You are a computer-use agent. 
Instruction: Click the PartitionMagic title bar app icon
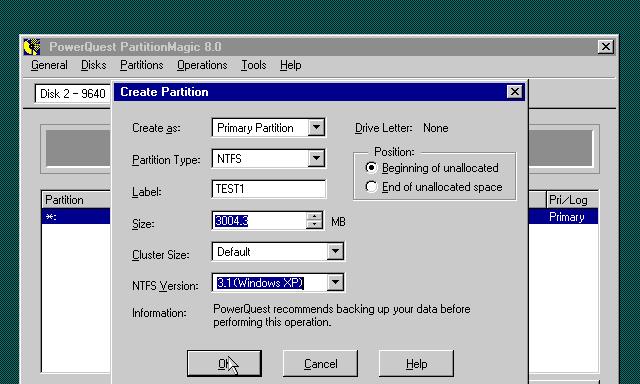pos(32,47)
